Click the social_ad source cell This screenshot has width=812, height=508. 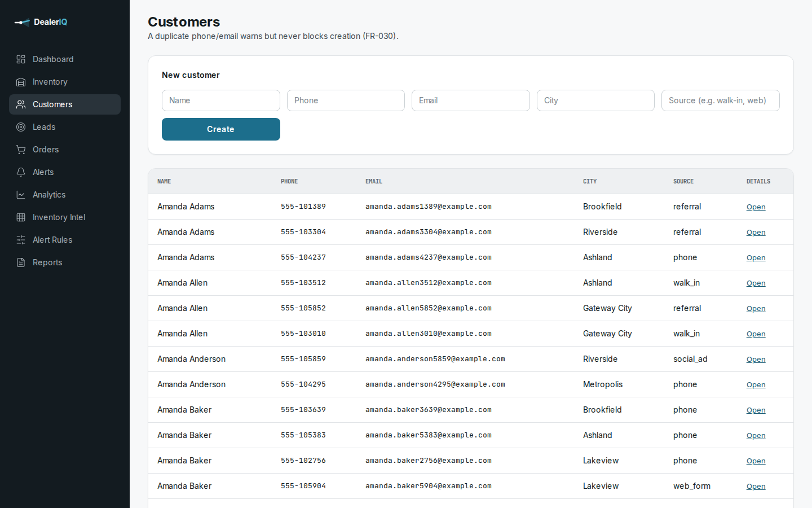[x=690, y=359]
